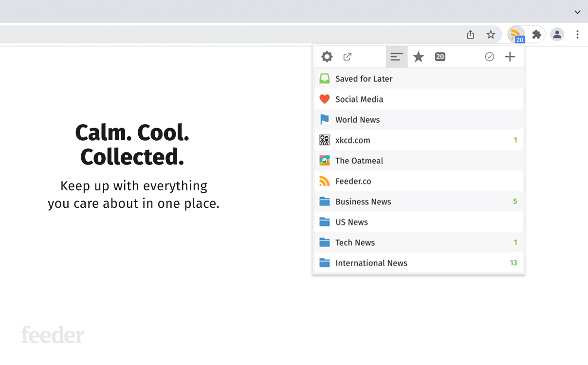Open the Chrome three-dot menu

[x=577, y=35]
